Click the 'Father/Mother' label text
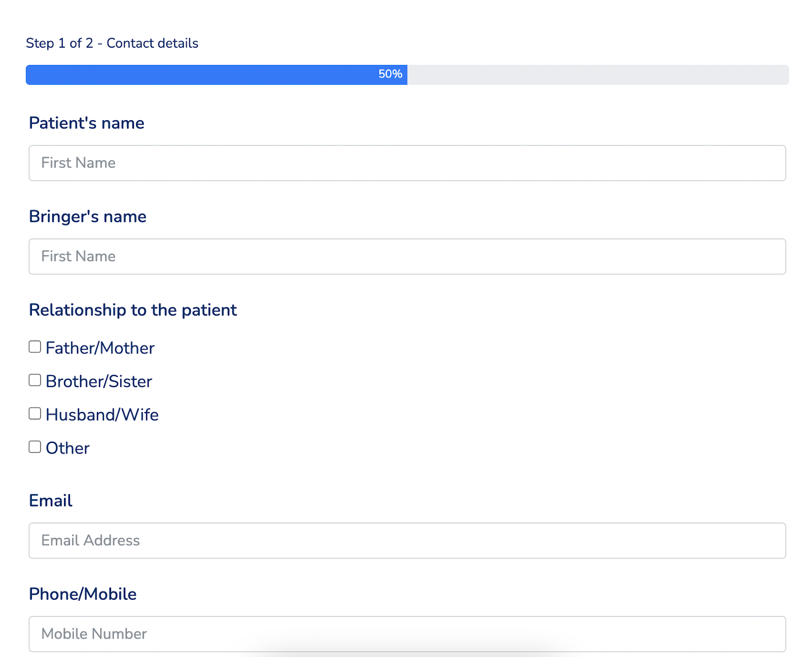812x657 pixels. (x=100, y=348)
